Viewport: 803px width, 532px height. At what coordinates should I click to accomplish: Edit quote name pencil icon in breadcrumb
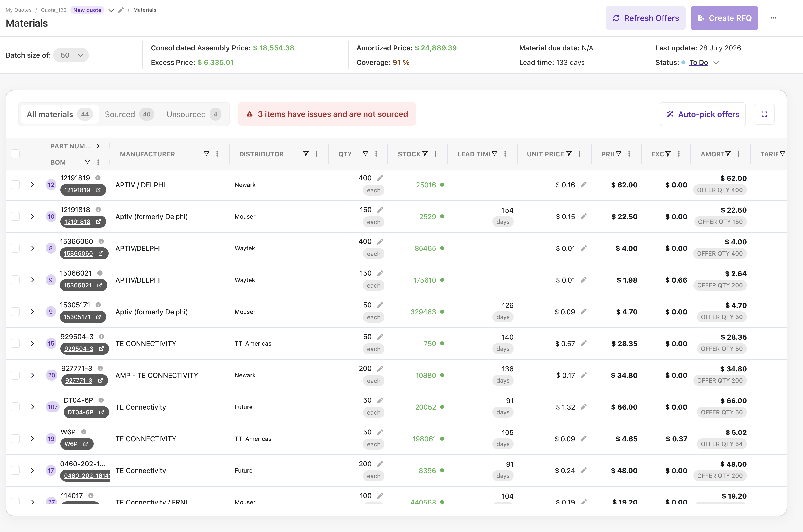coord(121,10)
